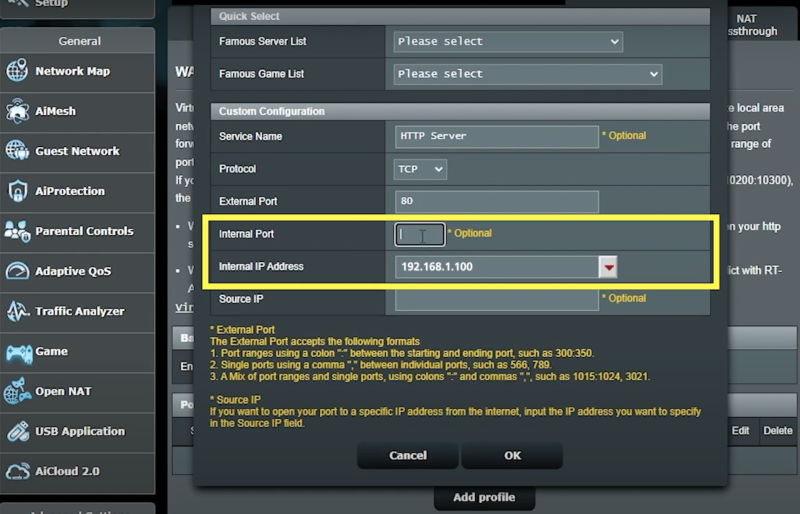Click the Adaptive QoS gauge icon
This screenshot has width=800, height=514.
(x=17, y=271)
